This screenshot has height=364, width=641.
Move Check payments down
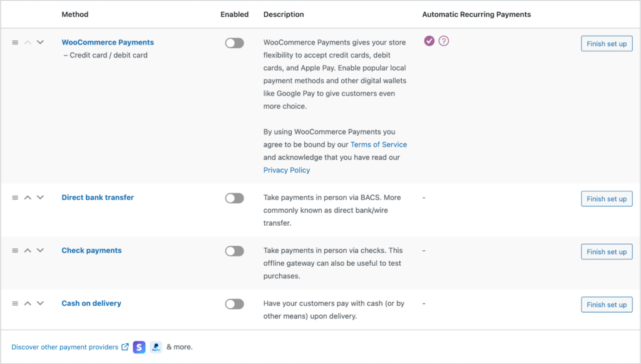[x=40, y=250]
